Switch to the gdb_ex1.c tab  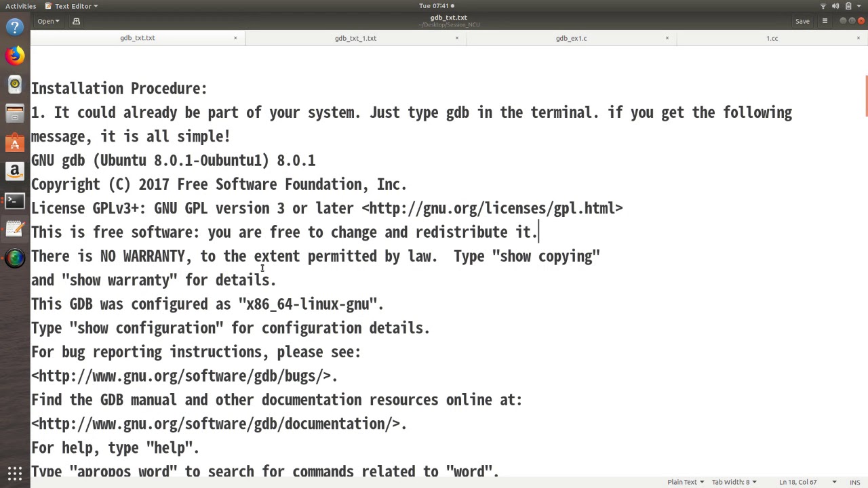[x=571, y=38]
